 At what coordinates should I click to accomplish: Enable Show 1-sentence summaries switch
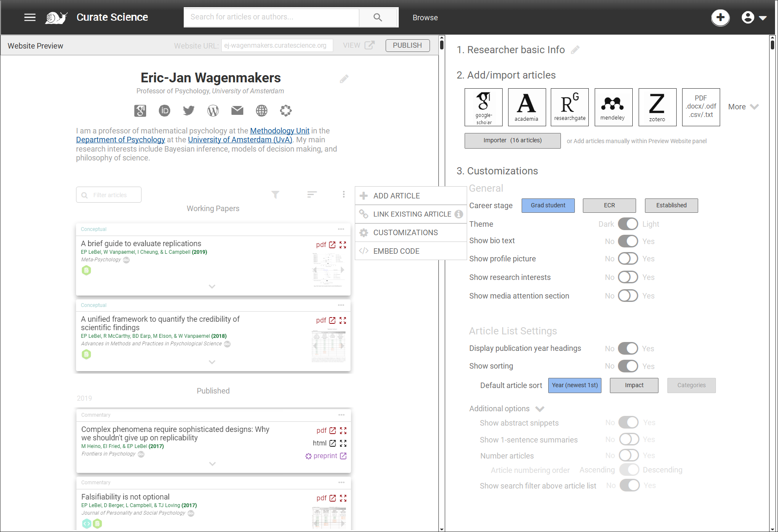pyautogui.click(x=629, y=439)
